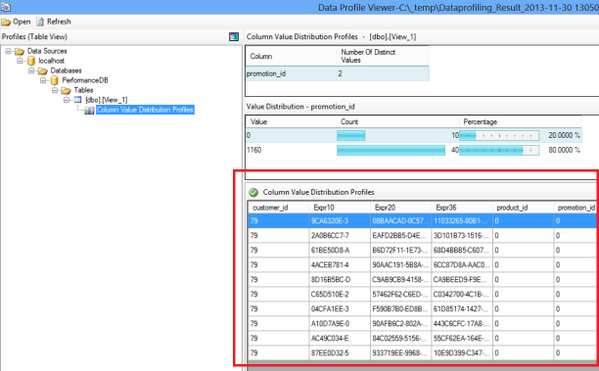Select the Databases folder icon
599x371 pixels.
point(43,71)
